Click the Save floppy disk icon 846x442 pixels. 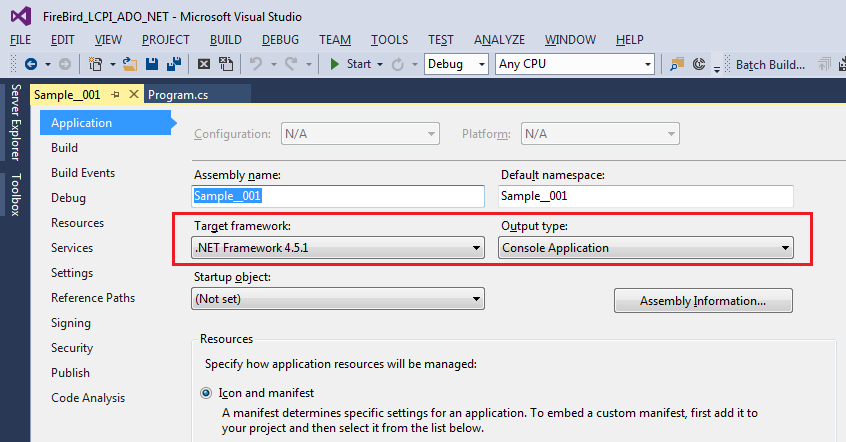(x=152, y=64)
